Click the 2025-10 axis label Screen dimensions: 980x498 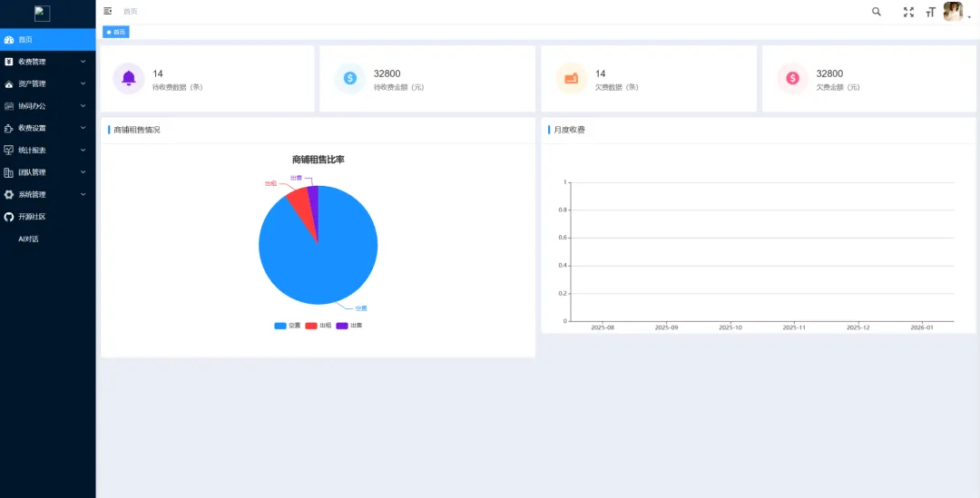coord(730,327)
